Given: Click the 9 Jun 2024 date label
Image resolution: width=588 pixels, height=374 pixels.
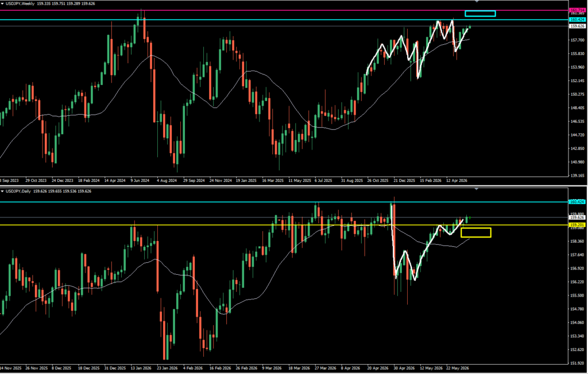Looking at the screenshot, I should click(140, 180).
